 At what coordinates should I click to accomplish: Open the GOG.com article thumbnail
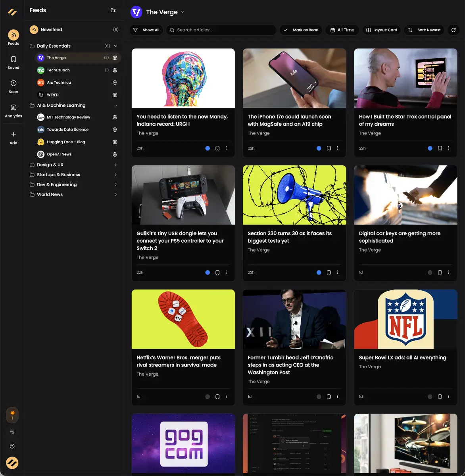[183, 444]
